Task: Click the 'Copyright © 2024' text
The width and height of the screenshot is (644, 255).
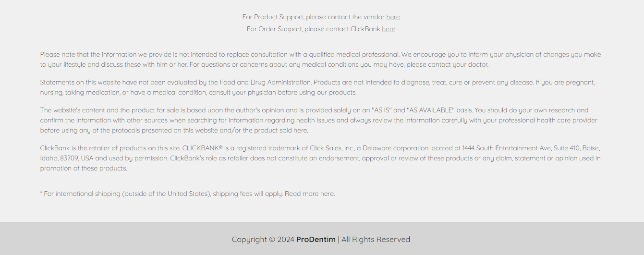Action: point(263,239)
